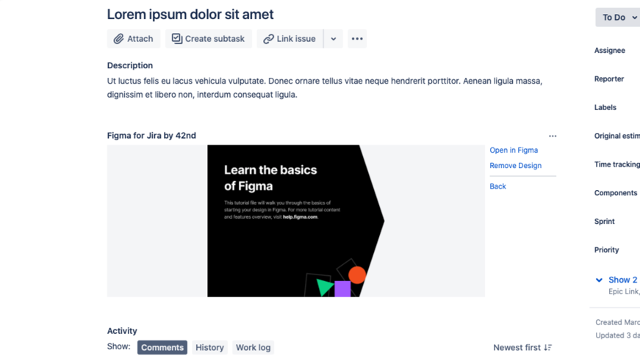640x364 pixels.
Task: Click the Open in Figma link
Action: 514,150
